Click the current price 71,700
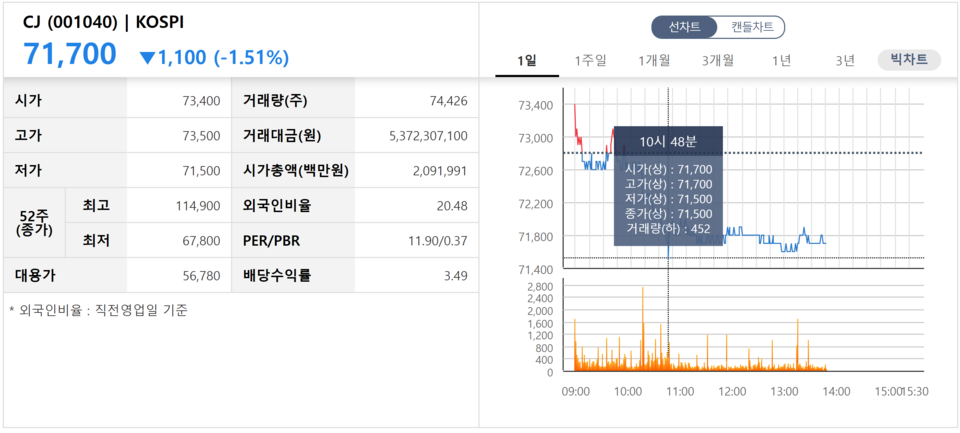This screenshot has height=433, width=960. click(x=70, y=54)
